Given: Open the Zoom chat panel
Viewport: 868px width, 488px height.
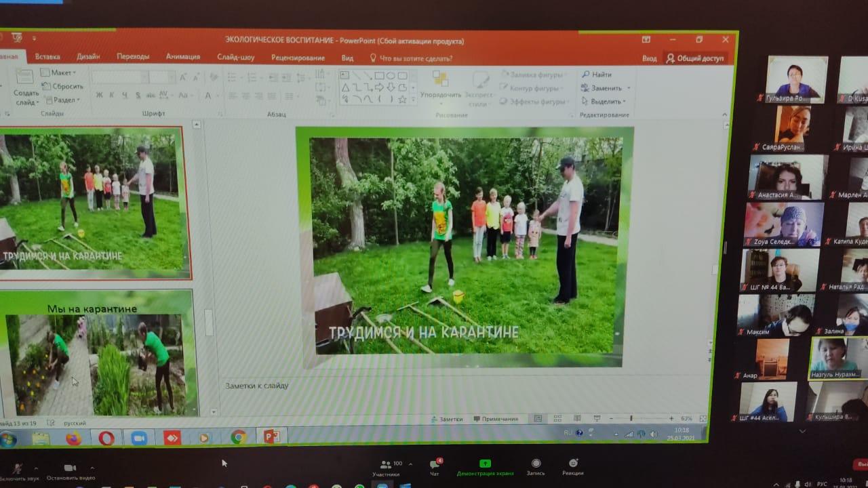Looking at the screenshot, I should click(435, 465).
